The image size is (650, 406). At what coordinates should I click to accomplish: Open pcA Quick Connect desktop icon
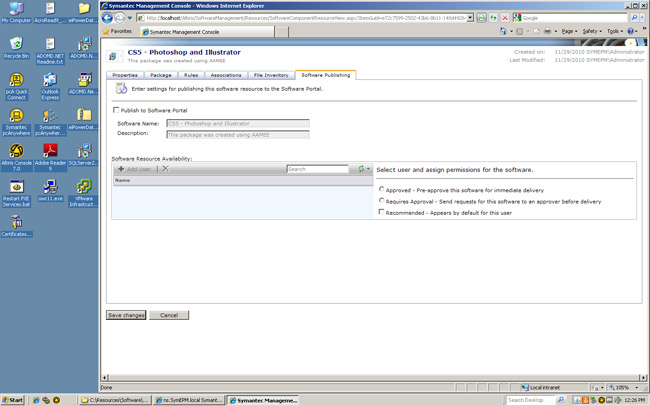pyautogui.click(x=16, y=86)
